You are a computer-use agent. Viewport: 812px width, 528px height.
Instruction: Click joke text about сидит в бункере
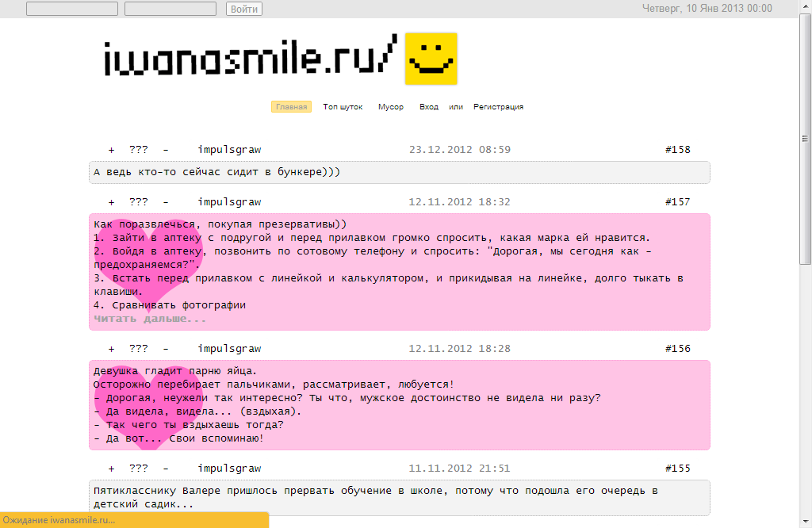pos(217,172)
